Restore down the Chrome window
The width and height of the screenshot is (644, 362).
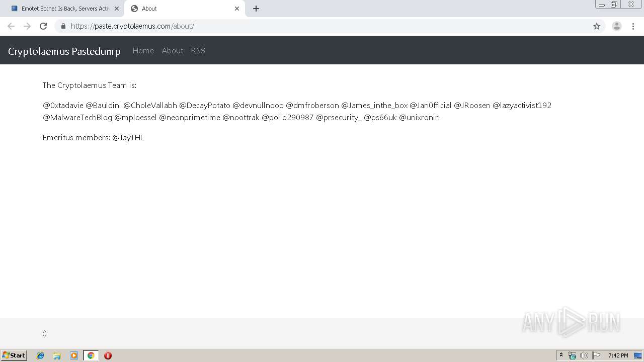pos(614,4)
